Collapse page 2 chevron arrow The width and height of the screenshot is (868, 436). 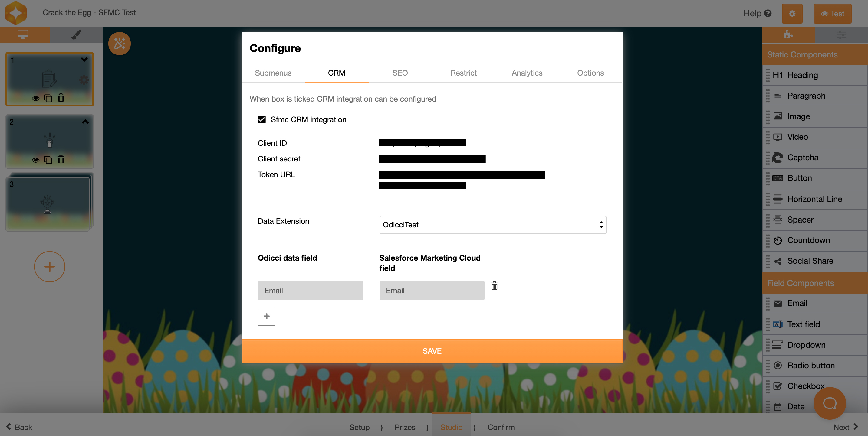(x=85, y=122)
